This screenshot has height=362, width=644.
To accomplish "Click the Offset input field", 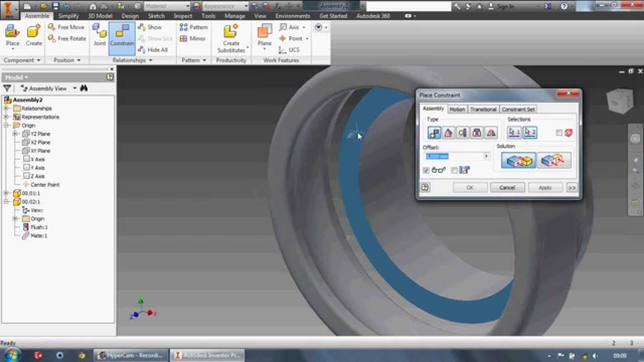I will point(453,156).
